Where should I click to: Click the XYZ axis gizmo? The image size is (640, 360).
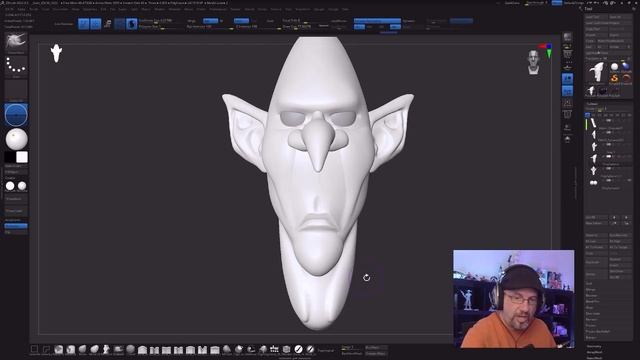click(x=547, y=50)
